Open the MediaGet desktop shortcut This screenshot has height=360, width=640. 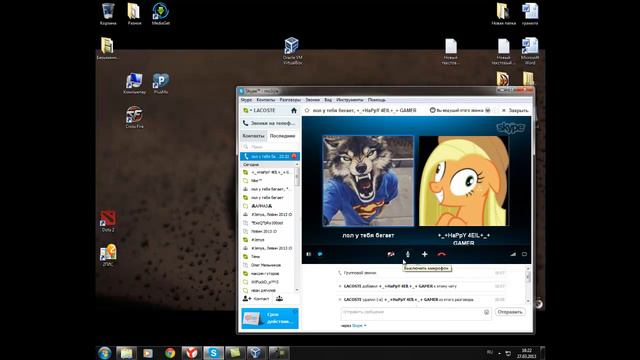click(x=160, y=14)
